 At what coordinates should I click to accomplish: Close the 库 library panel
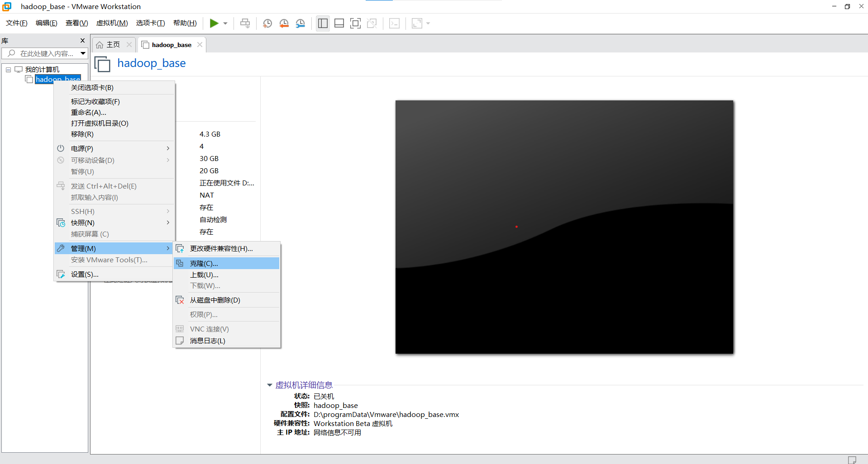(x=82, y=41)
